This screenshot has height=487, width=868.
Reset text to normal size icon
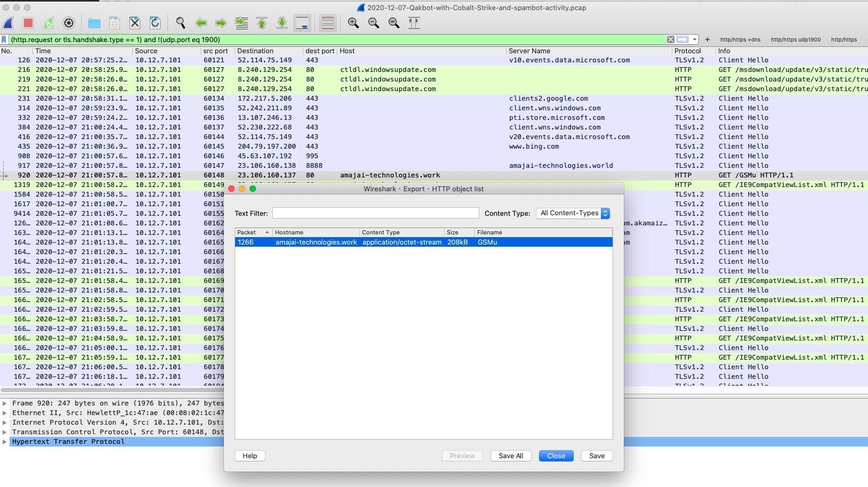pyautogui.click(x=394, y=23)
